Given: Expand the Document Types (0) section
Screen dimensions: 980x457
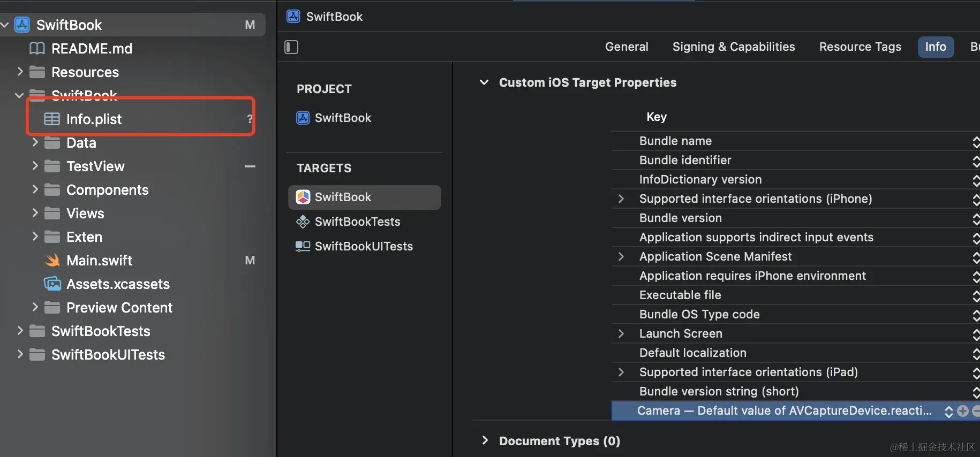Looking at the screenshot, I should tap(485, 440).
